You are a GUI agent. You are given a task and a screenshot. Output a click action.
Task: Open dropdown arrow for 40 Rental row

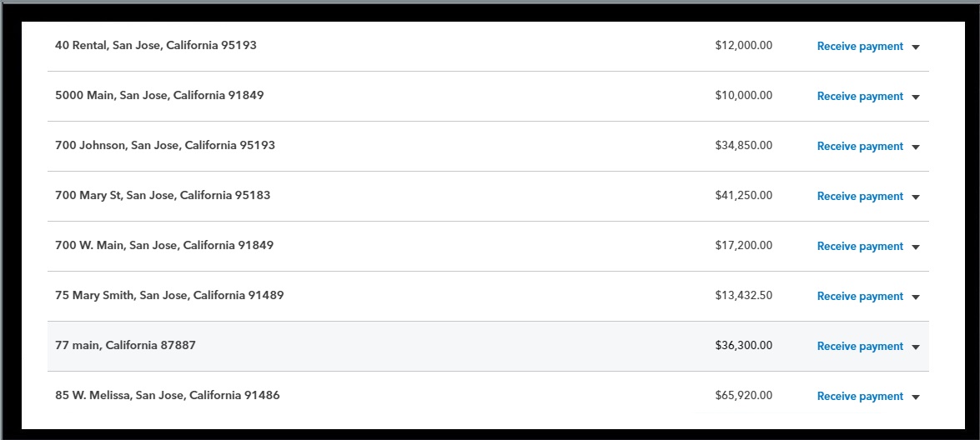pos(915,47)
